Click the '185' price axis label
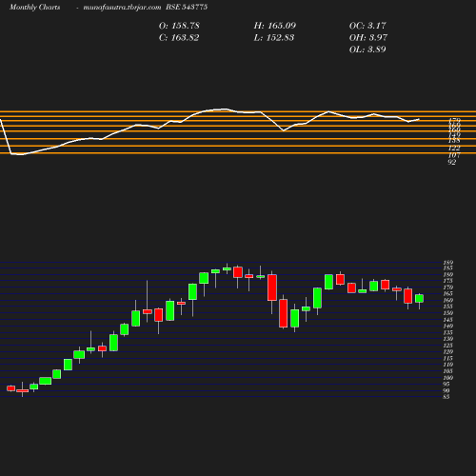The height and width of the screenshot is (476, 476). [x=448, y=268]
